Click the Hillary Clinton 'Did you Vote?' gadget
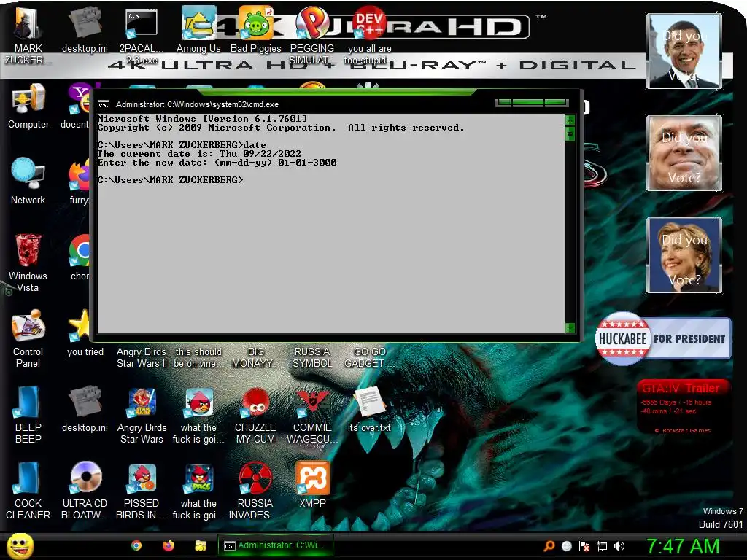747x560 pixels. [684, 255]
